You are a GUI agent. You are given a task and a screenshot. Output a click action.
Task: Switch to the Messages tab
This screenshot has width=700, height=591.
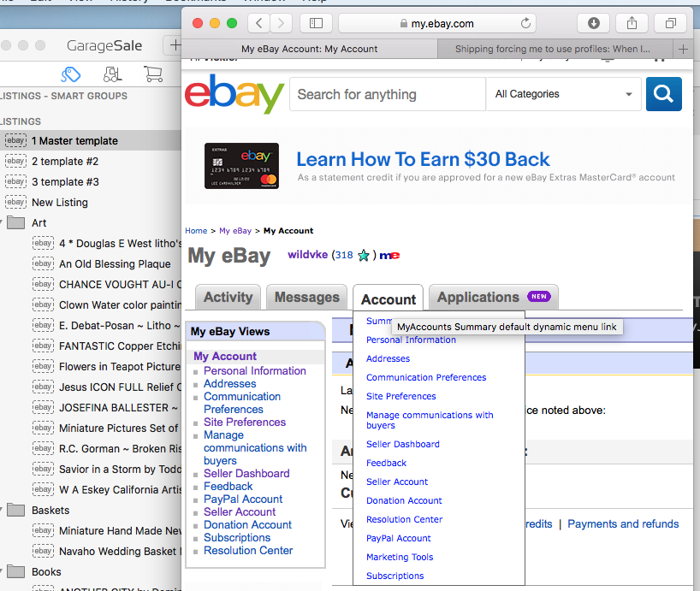tap(306, 297)
